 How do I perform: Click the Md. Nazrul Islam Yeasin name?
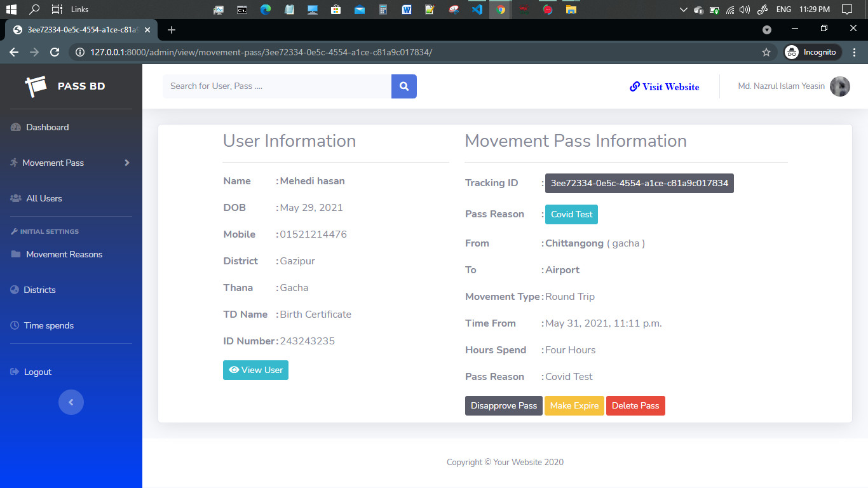click(782, 86)
